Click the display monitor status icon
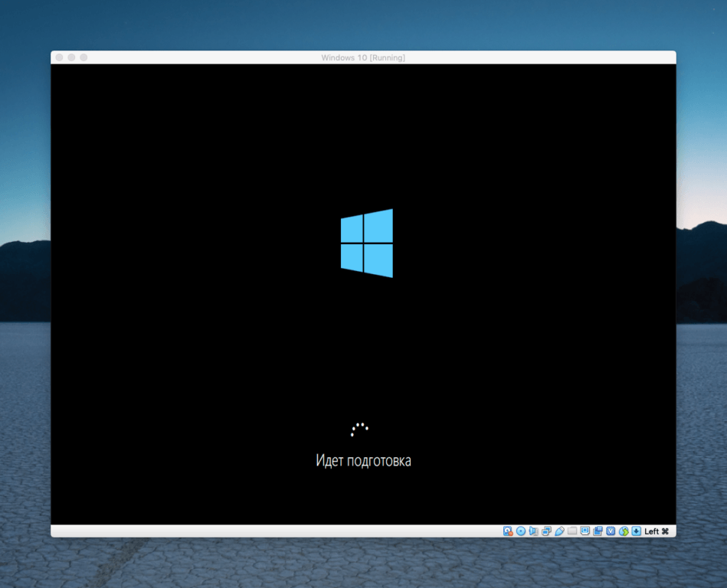Screen dimensions: 727x588 click(585, 531)
